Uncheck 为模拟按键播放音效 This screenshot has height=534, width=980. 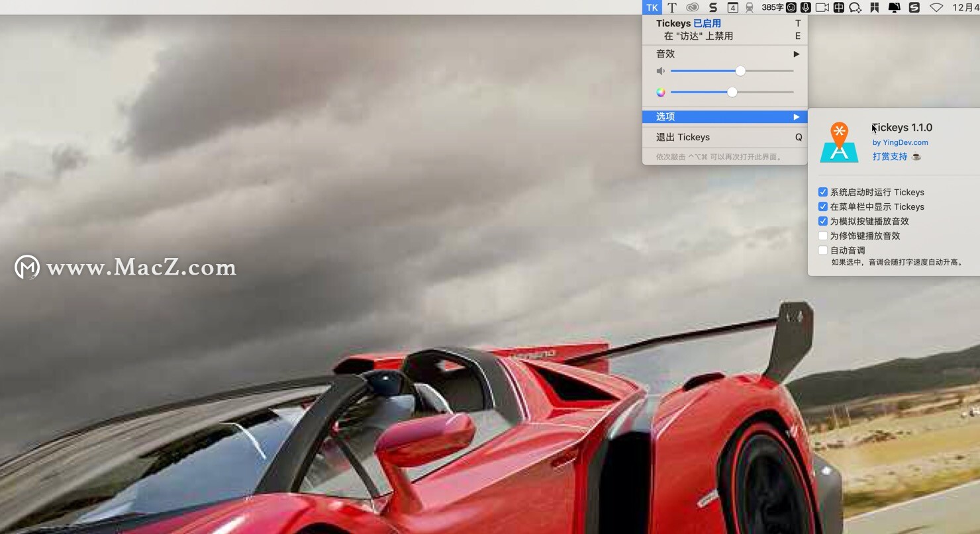[x=822, y=221]
